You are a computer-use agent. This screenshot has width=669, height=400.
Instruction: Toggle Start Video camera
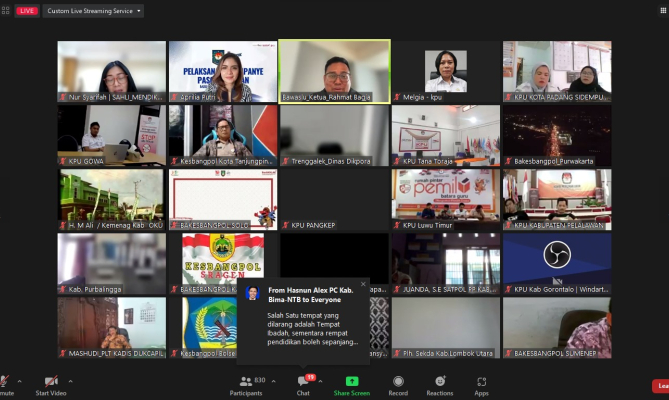pos(52,384)
